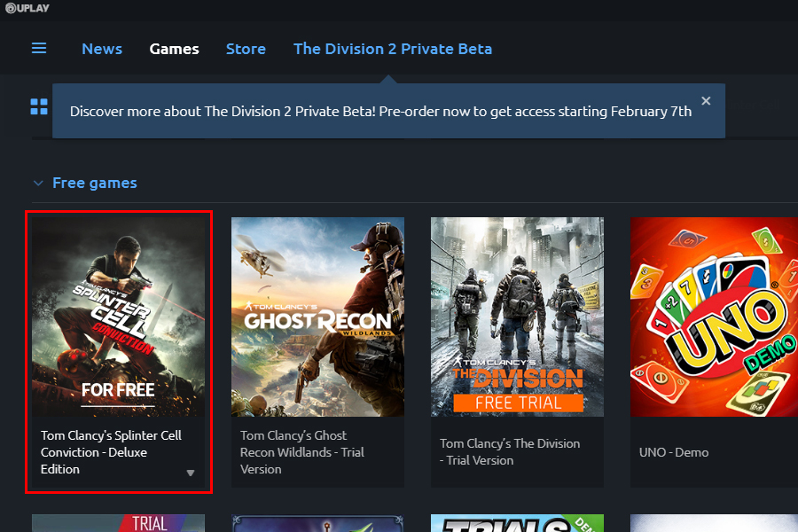
Task: Open the Store tab
Action: 246,49
